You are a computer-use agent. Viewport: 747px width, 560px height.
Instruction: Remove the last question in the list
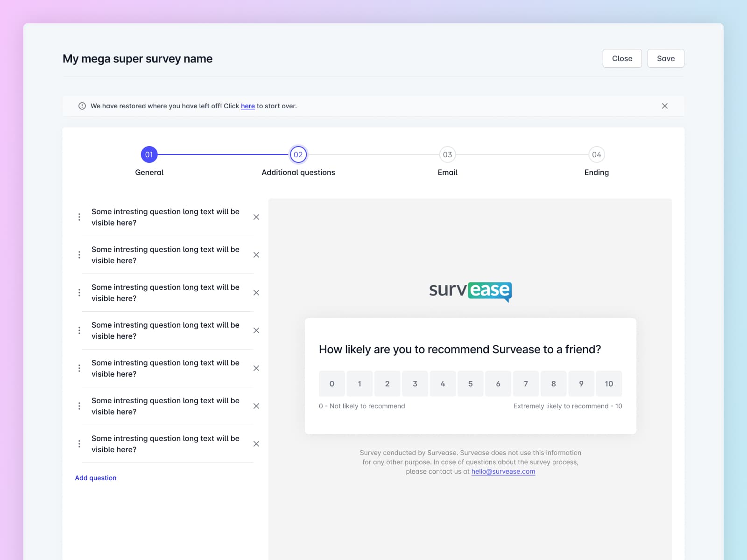click(x=256, y=444)
